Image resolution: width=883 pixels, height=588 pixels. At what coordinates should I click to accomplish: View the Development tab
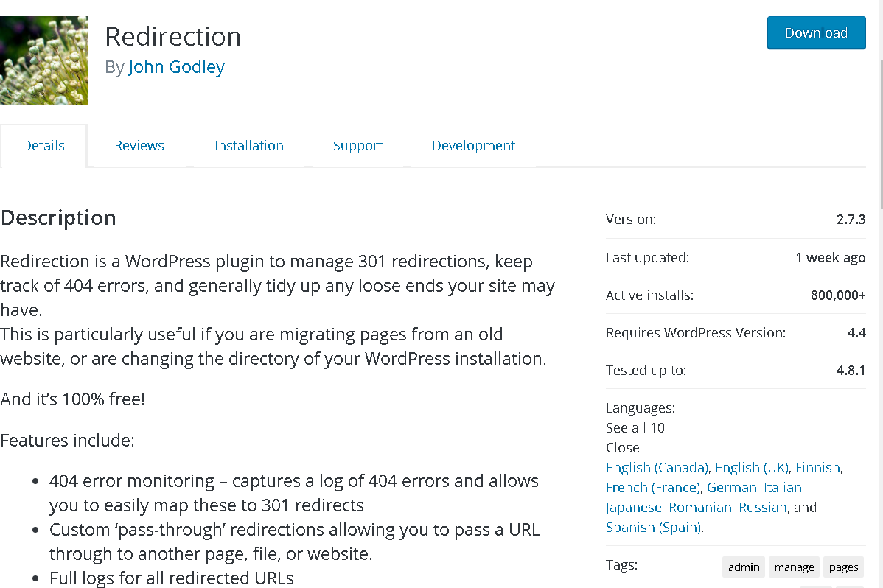pyautogui.click(x=474, y=146)
